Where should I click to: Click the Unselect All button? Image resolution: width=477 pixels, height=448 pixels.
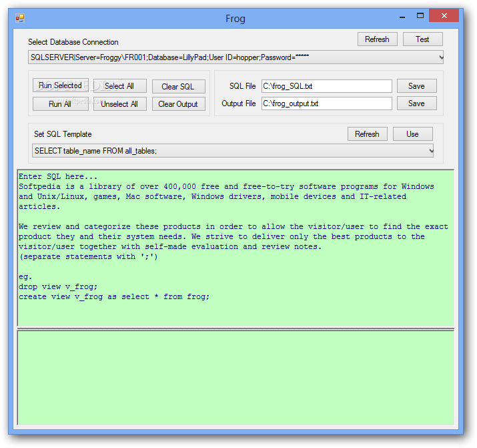click(x=120, y=103)
